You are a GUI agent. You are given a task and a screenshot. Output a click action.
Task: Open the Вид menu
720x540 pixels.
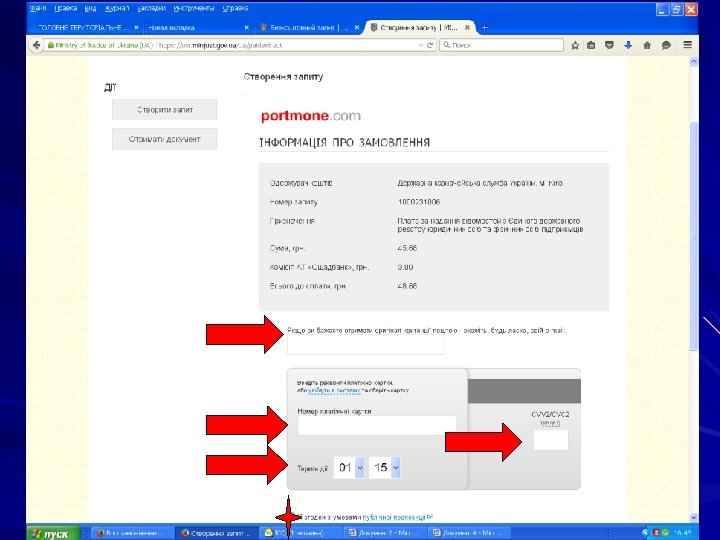tap(90, 8)
